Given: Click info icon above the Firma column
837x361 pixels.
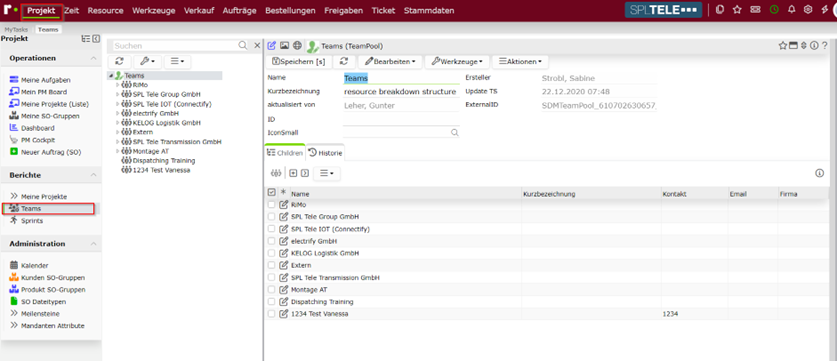Looking at the screenshot, I should (x=820, y=173).
